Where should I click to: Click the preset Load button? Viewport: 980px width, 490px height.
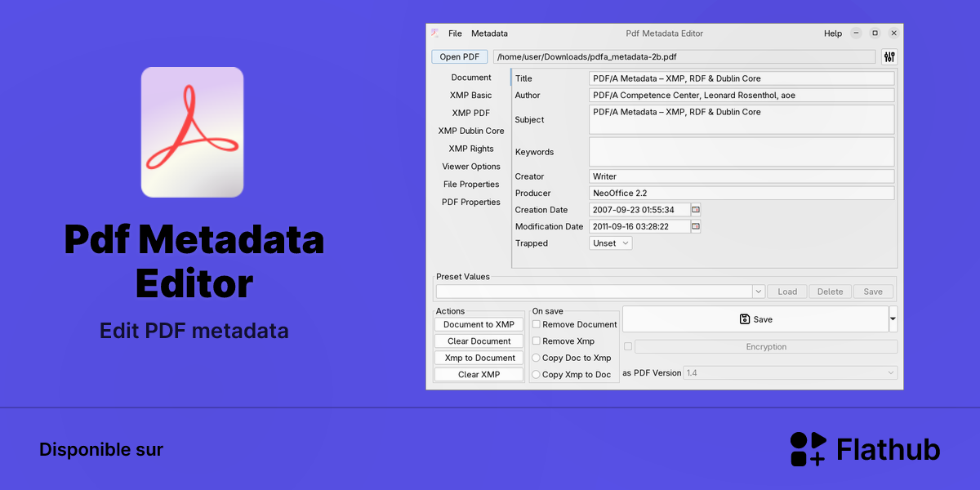click(787, 292)
